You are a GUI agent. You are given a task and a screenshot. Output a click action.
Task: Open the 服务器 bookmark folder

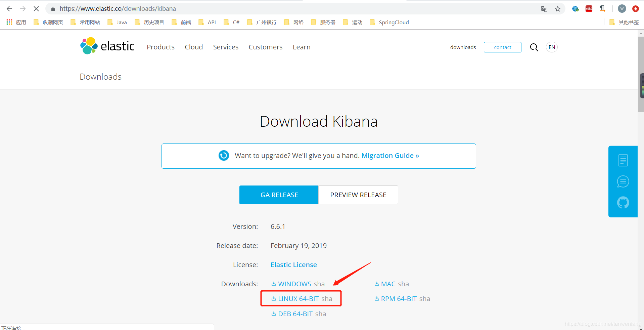[x=323, y=22]
